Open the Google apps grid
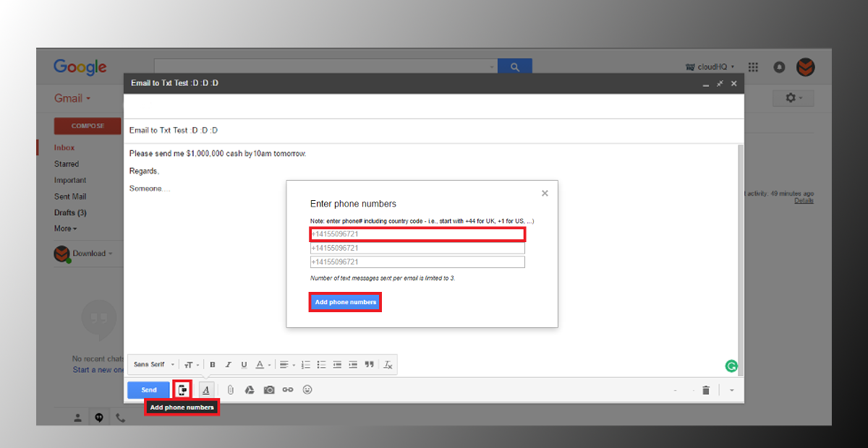 [753, 67]
